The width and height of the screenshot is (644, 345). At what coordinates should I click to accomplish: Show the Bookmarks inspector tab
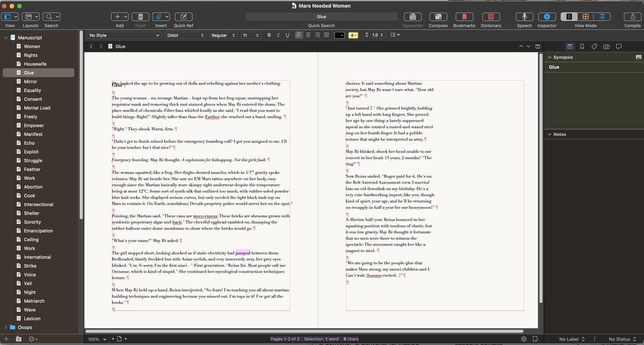click(x=582, y=47)
